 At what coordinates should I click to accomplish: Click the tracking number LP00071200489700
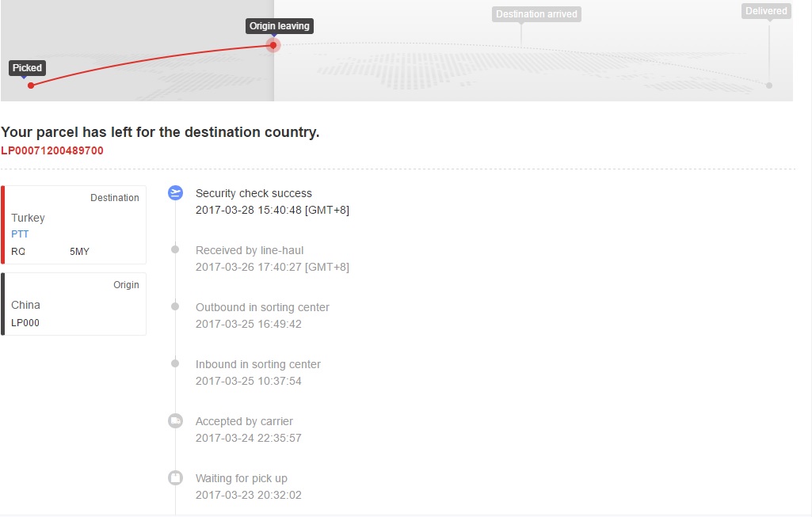(52, 150)
